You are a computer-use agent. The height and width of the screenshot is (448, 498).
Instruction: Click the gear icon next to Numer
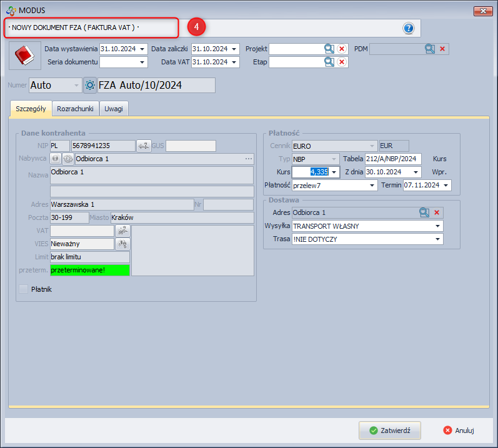(90, 85)
